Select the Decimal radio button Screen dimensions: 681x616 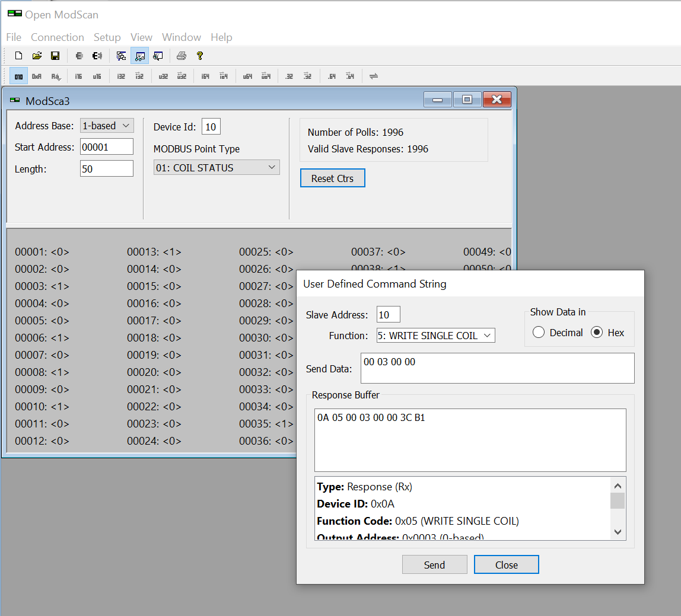(539, 333)
